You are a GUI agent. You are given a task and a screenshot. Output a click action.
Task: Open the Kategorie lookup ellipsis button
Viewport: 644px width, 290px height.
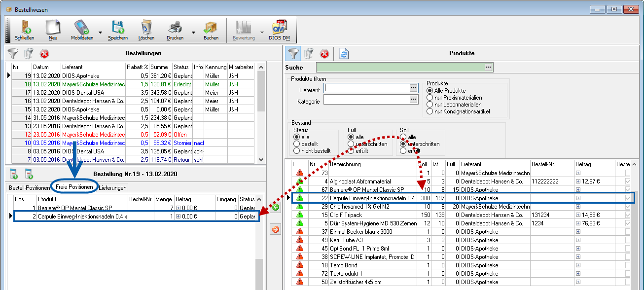414,100
